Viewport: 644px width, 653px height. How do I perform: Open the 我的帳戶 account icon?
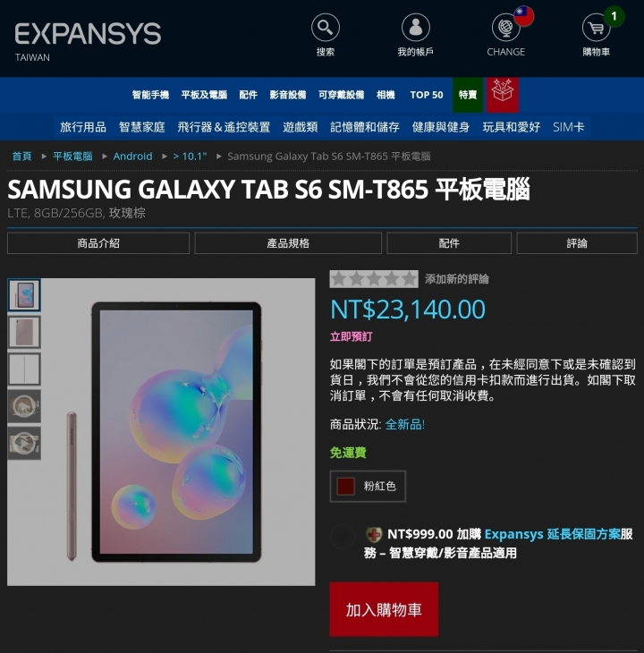(x=415, y=27)
